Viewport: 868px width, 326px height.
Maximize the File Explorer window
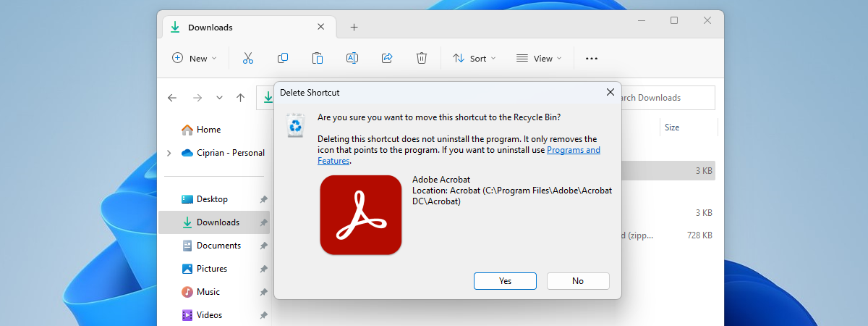[x=674, y=20]
